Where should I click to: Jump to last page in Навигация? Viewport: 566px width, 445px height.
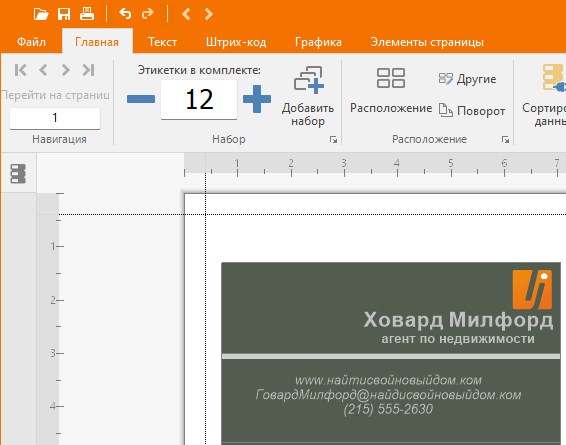pos(88,70)
